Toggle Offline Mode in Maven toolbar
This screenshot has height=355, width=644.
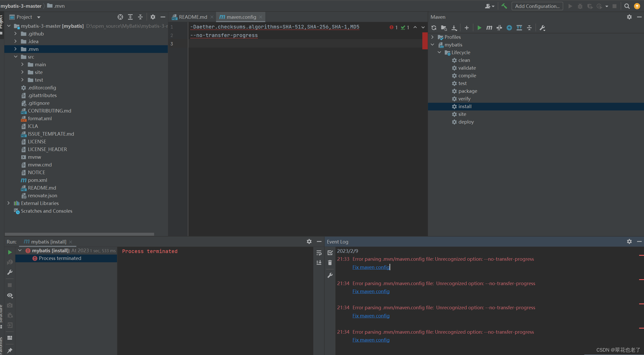click(499, 28)
